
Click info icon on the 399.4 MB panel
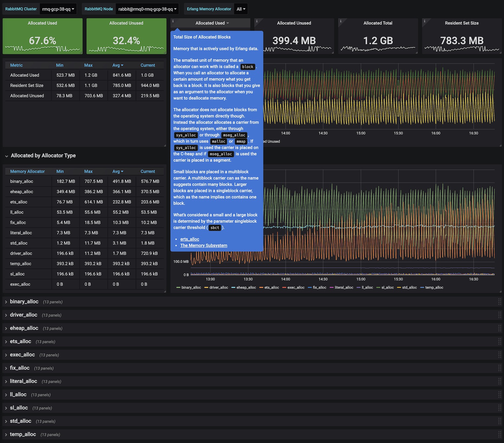pos(257,21)
